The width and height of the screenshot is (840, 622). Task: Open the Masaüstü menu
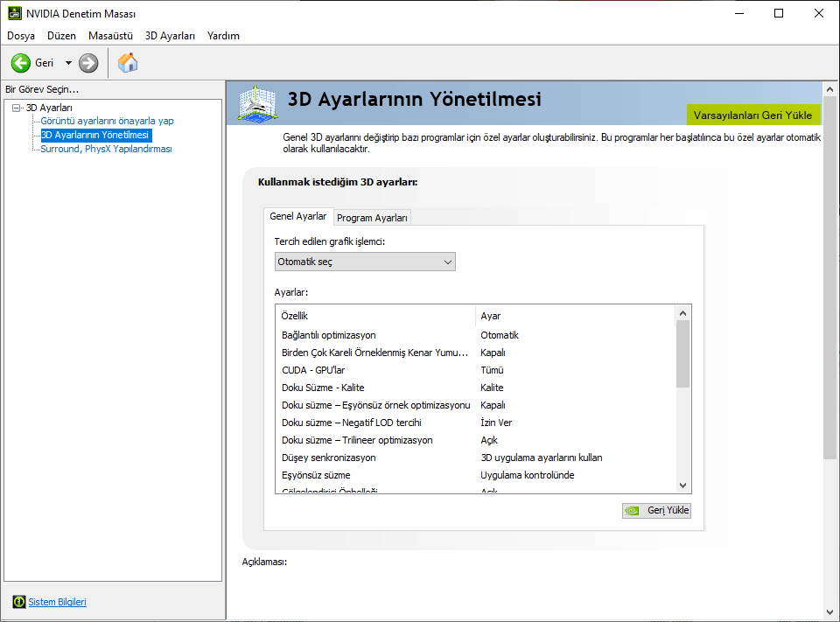click(110, 36)
